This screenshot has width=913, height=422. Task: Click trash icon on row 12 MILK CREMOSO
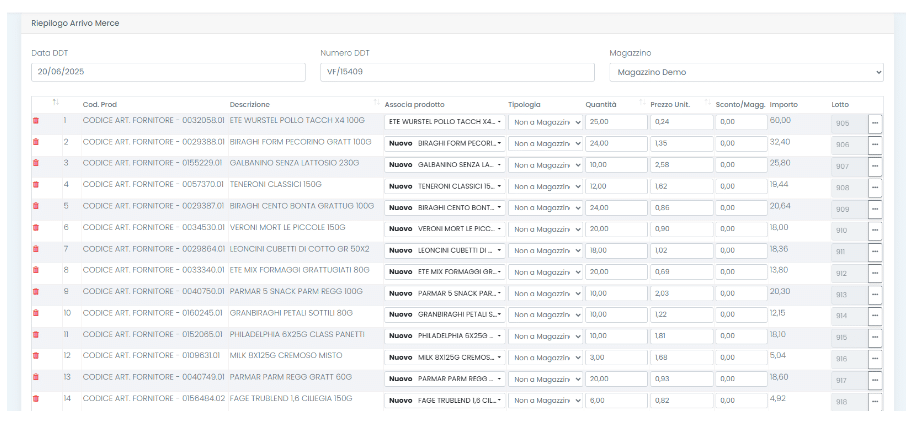point(36,355)
